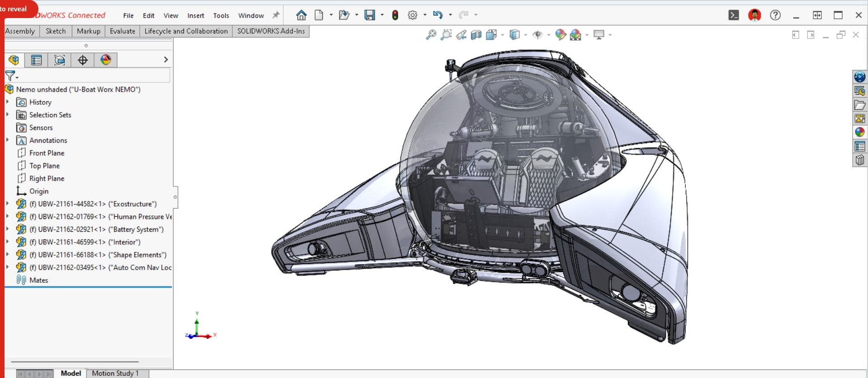Show more manager tabs with chevron
868x378 pixels.
166,60
